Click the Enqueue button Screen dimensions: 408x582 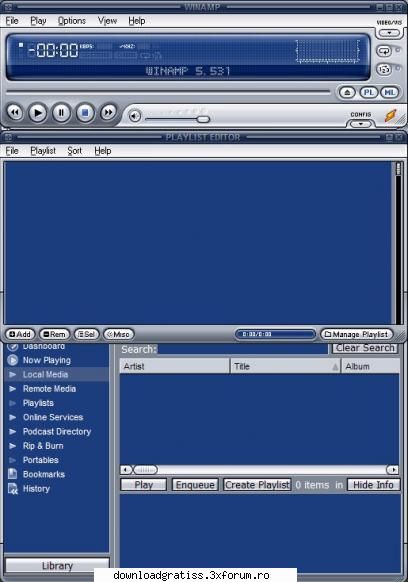[x=195, y=485]
